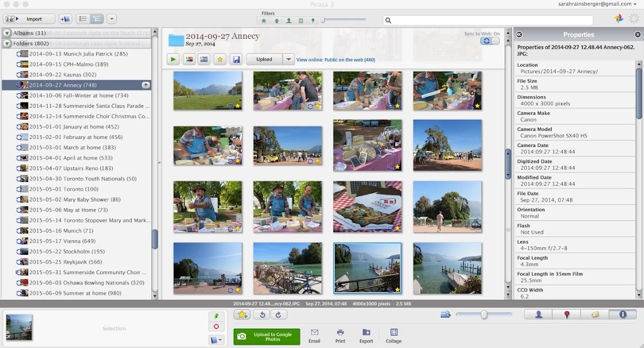644x348 pixels.
Task: Create a Collage from the selection
Action: click(x=394, y=336)
